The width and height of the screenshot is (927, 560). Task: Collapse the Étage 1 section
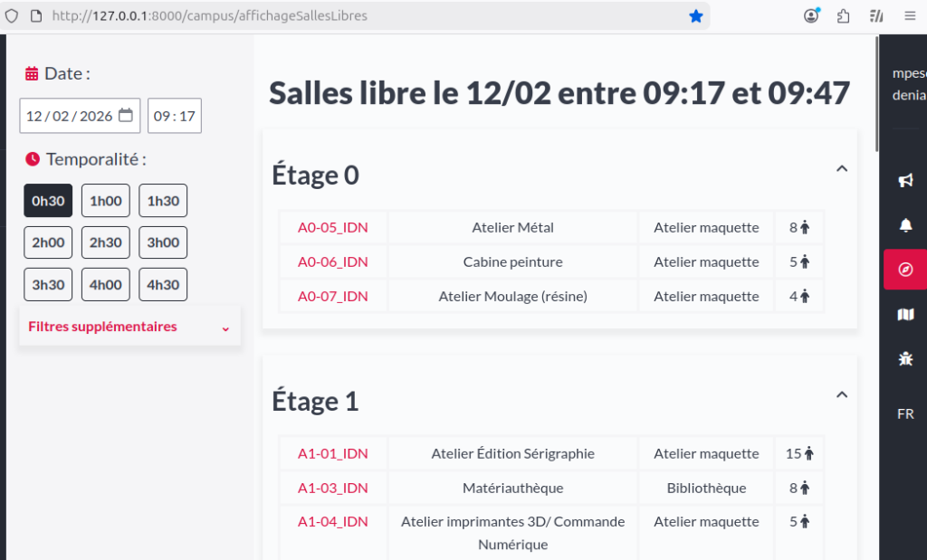[841, 395]
